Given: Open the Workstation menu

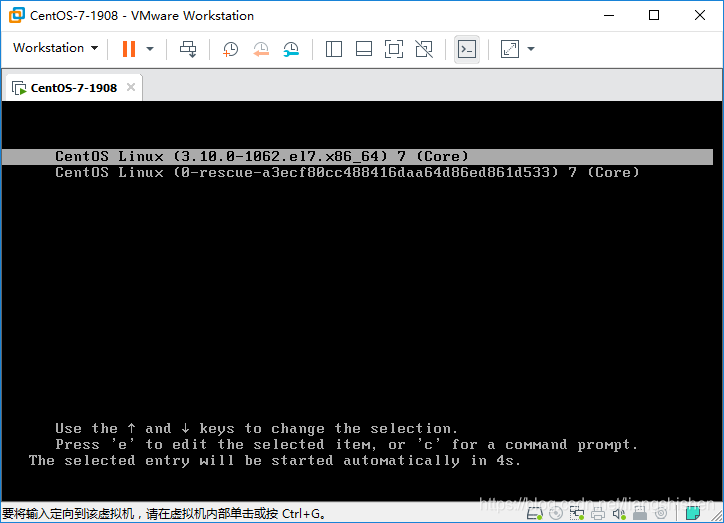Looking at the screenshot, I should click(55, 48).
